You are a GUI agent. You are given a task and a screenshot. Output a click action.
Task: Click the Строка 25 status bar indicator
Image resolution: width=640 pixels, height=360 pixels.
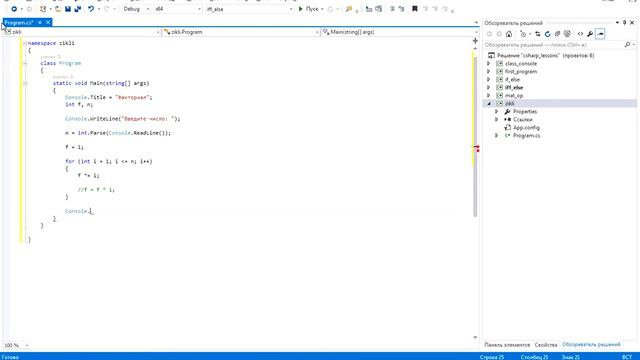pos(492,357)
